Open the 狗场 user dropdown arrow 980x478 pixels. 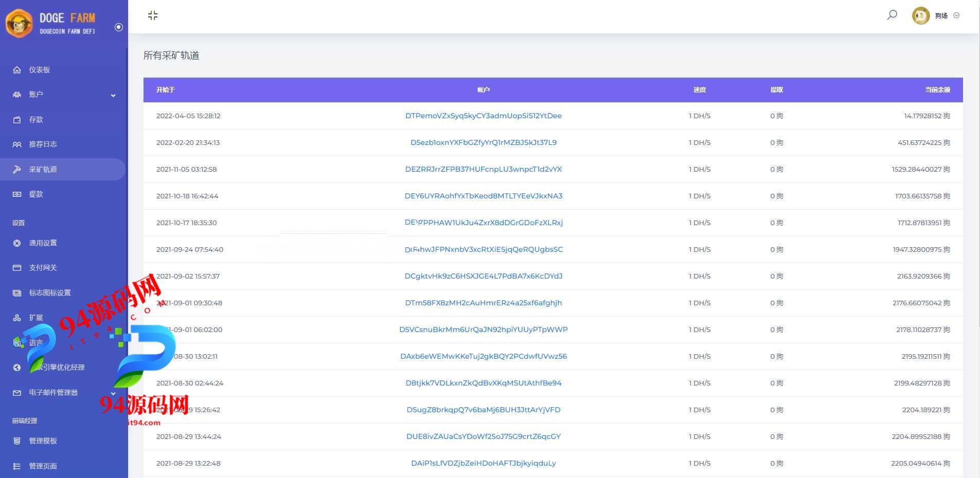956,15
